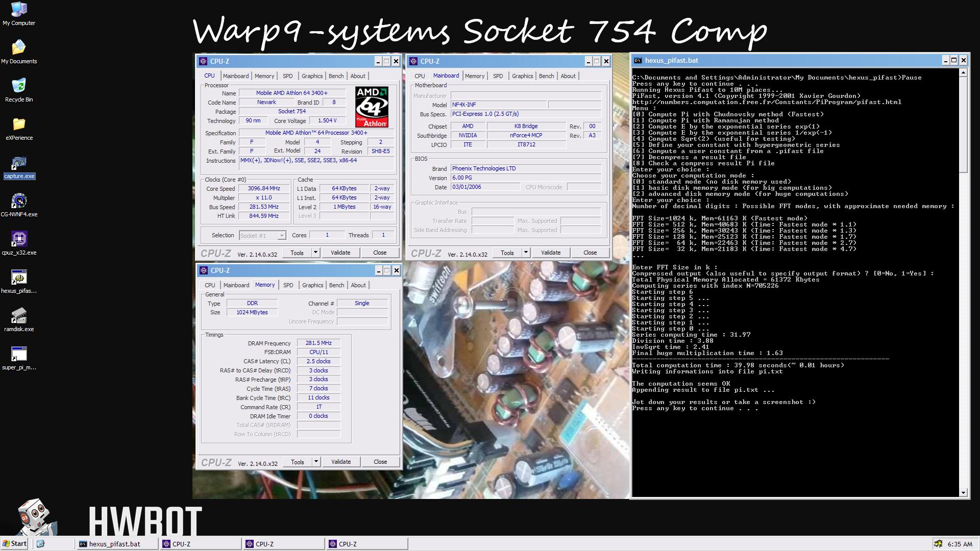Click the console scrollbar down arrow
980x551 pixels.
click(963, 492)
